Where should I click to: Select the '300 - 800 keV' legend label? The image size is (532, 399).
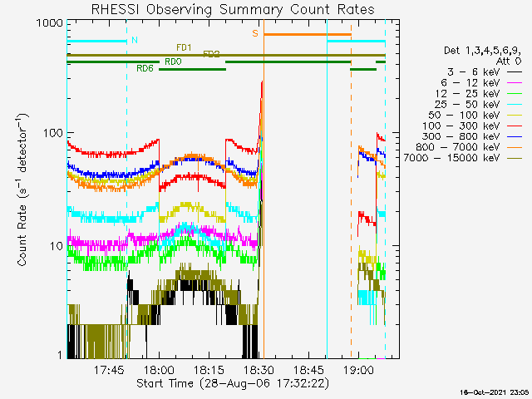pyautogui.click(x=461, y=136)
